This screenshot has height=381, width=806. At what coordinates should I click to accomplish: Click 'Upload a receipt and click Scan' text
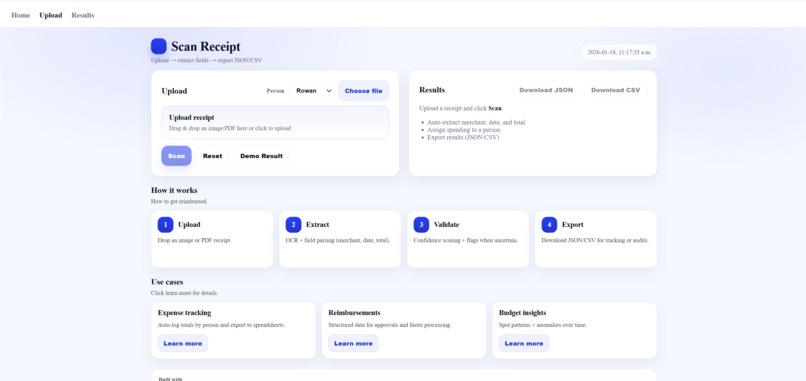[461, 108]
